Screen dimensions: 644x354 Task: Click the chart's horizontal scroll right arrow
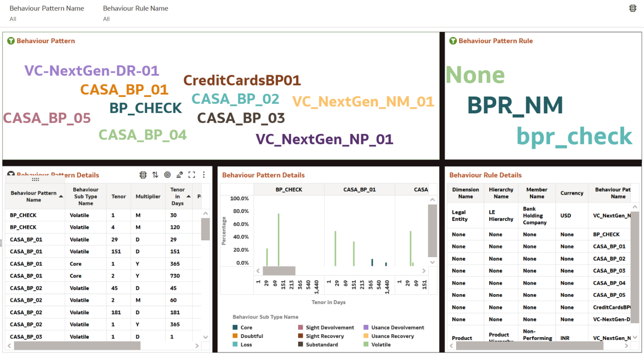[424, 271]
